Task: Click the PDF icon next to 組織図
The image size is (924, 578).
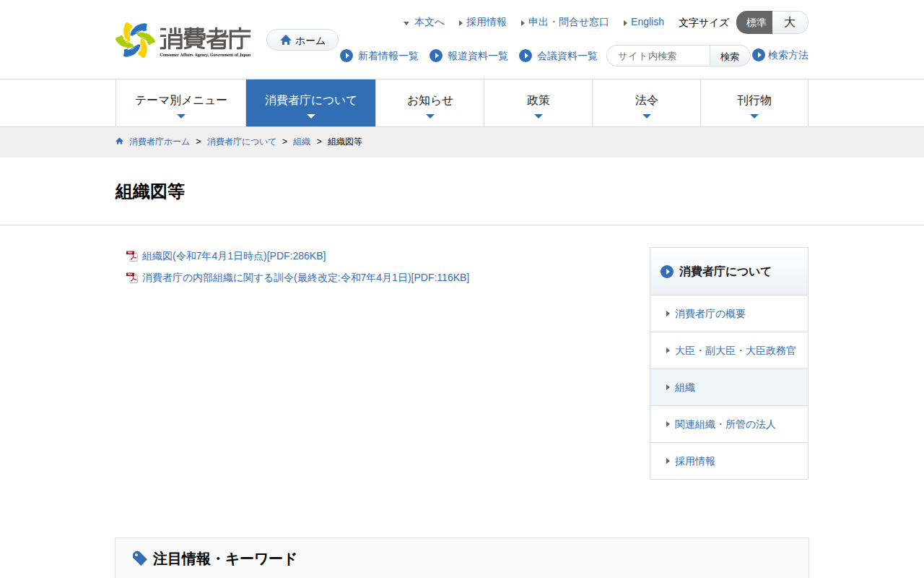Action: [x=131, y=256]
